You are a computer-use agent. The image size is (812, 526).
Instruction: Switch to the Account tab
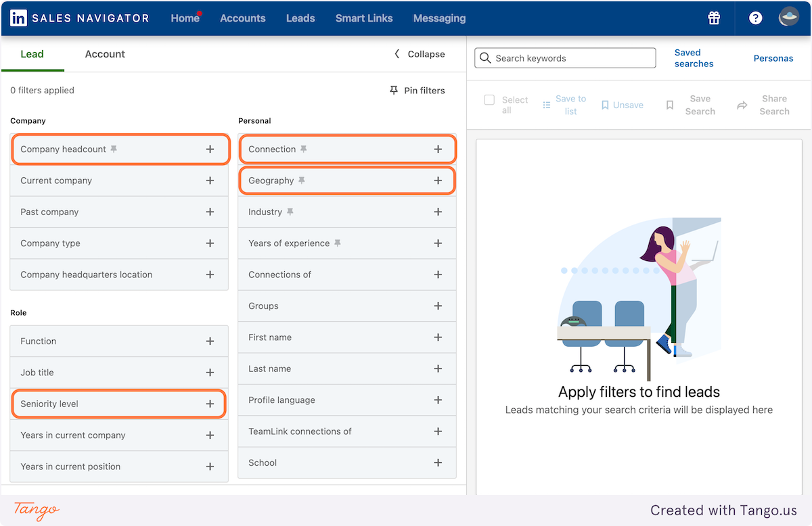105,54
